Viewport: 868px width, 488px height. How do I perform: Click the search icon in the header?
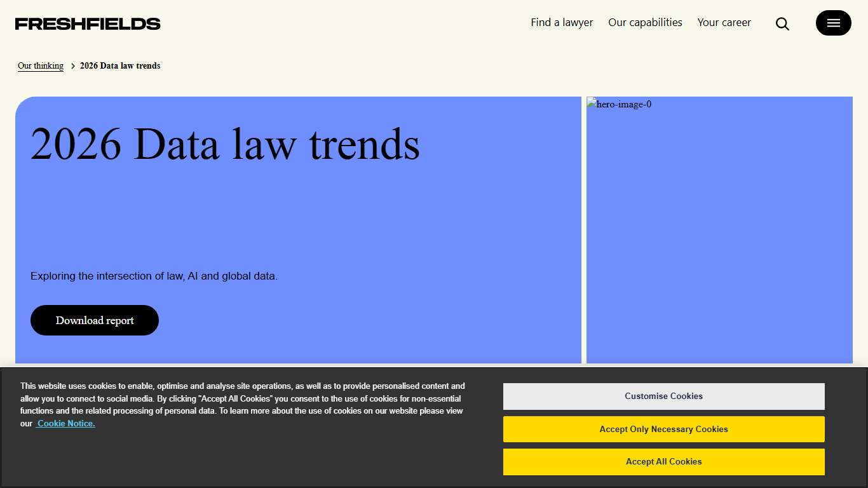[x=782, y=23]
